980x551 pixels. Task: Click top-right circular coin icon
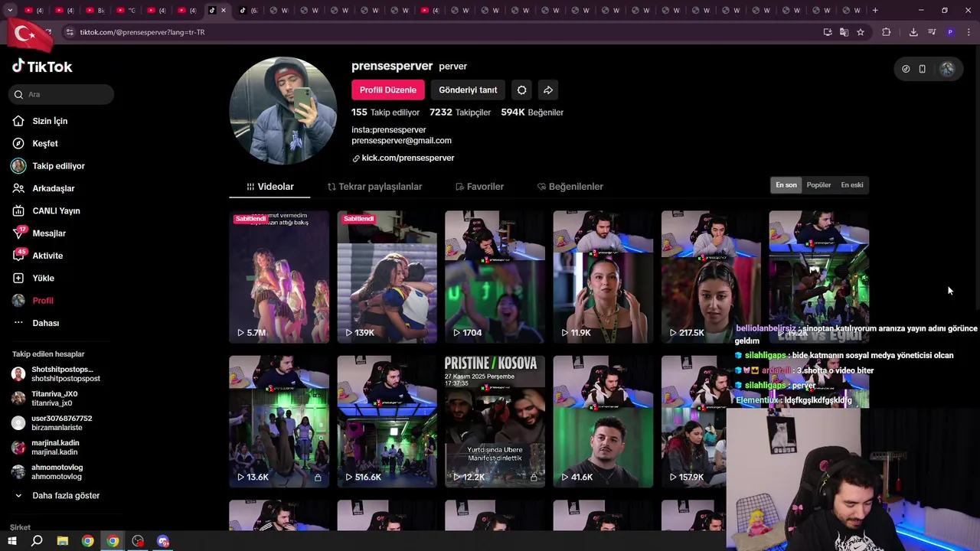point(906,69)
